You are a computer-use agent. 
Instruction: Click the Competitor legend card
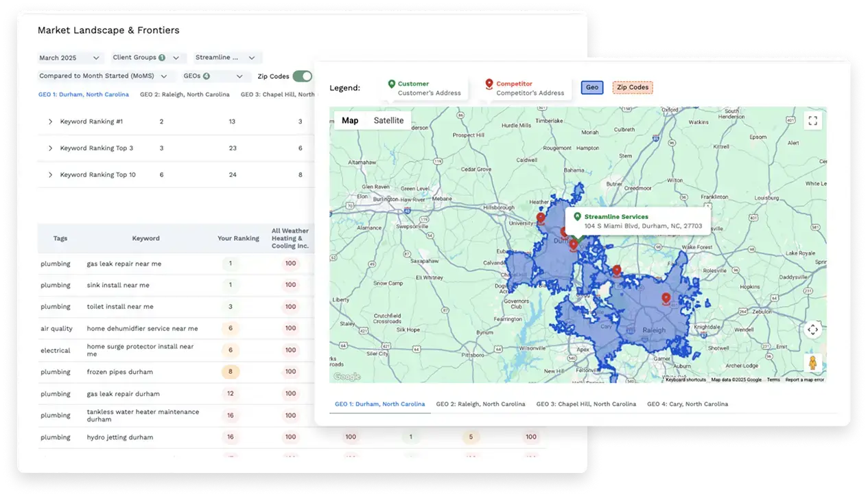click(x=526, y=89)
